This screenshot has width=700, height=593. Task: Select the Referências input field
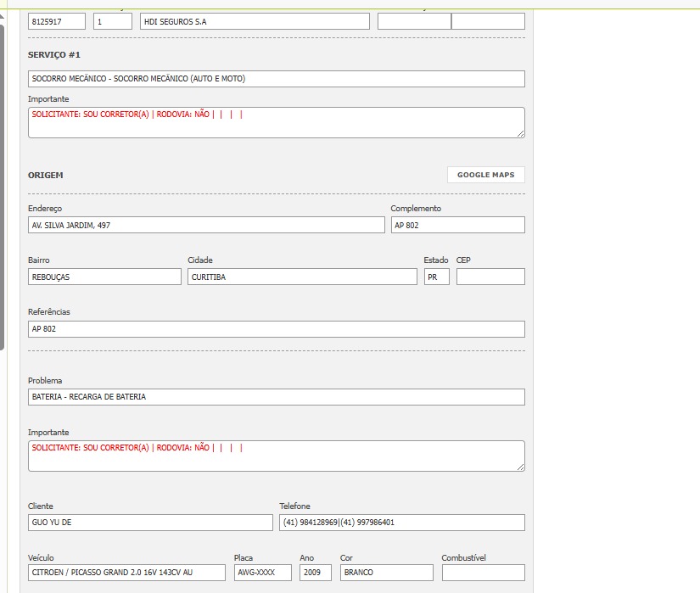276,329
